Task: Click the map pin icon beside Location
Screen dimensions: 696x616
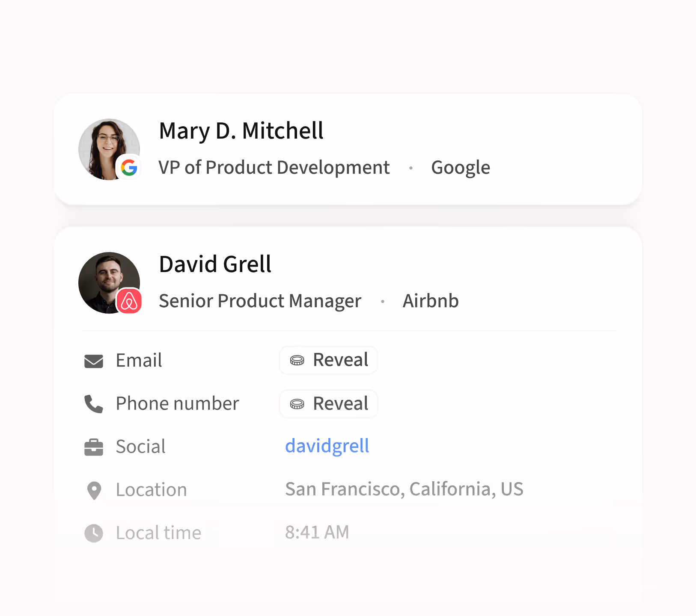Action: click(x=94, y=491)
